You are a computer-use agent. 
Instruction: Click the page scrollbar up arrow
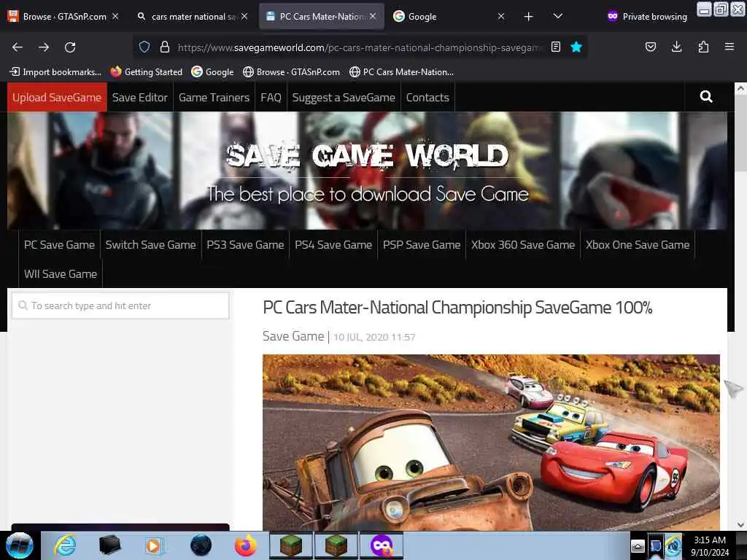tap(740, 88)
